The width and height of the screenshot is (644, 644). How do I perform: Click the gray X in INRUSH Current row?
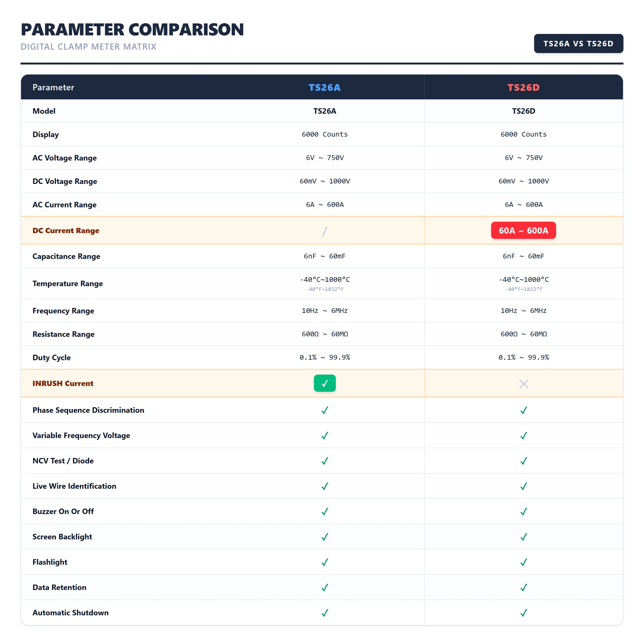(x=524, y=384)
